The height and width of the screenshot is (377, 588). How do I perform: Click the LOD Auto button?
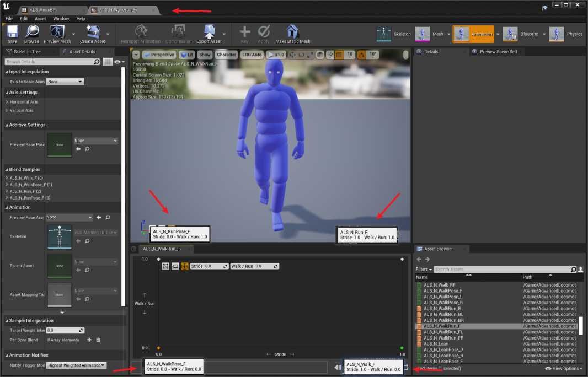coord(252,55)
